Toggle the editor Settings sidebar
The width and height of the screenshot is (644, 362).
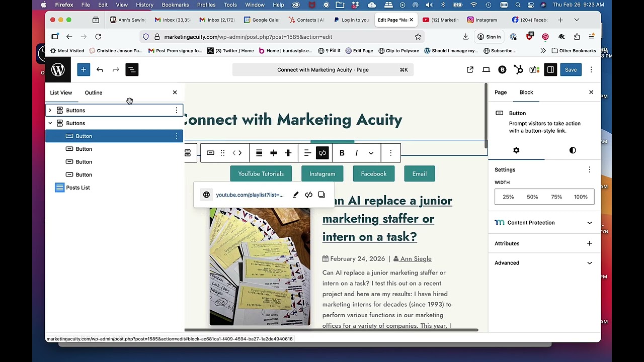tap(550, 70)
